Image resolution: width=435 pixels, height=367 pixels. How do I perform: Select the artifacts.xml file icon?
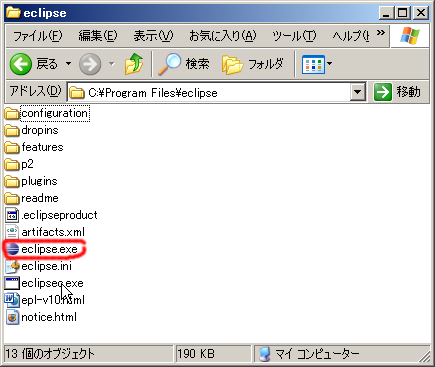(12, 232)
